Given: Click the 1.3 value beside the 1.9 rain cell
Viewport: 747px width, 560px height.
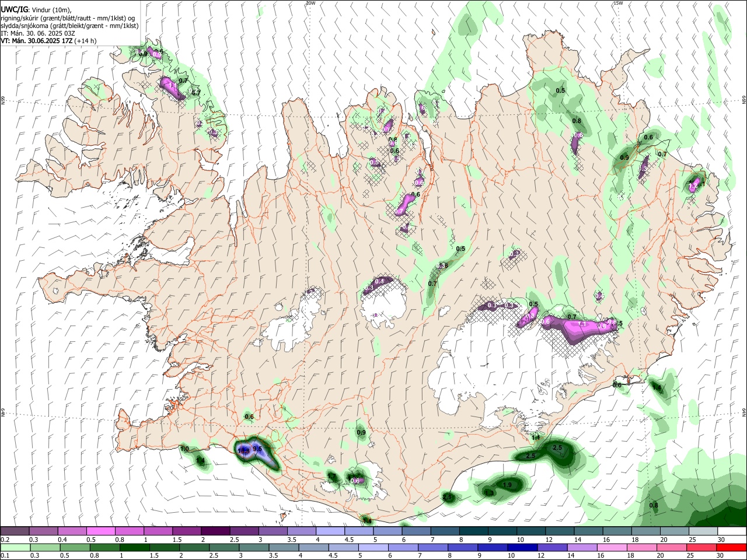Looking at the screenshot, I should coord(489,493).
